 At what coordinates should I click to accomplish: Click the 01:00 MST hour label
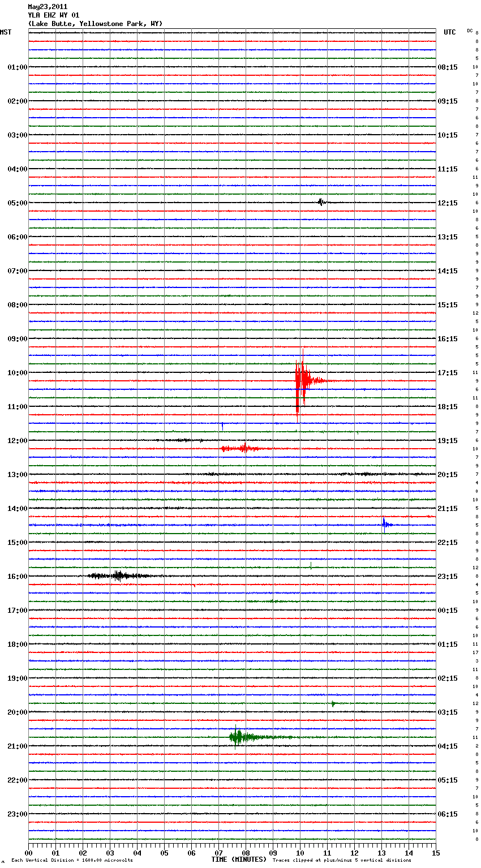[18, 67]
